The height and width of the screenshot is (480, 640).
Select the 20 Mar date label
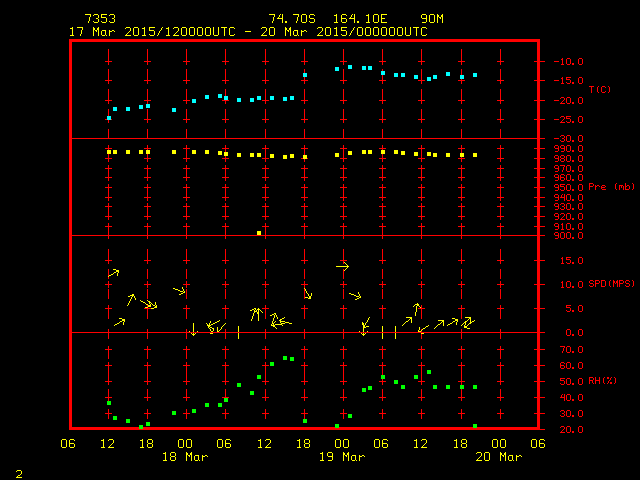click(x=498, y=457)
